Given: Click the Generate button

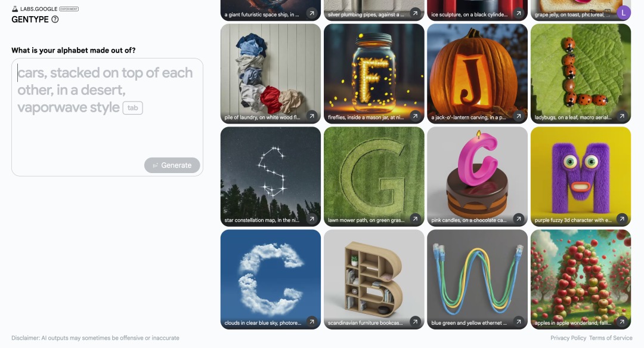Looking at the screenshot, I should [172, 165].
